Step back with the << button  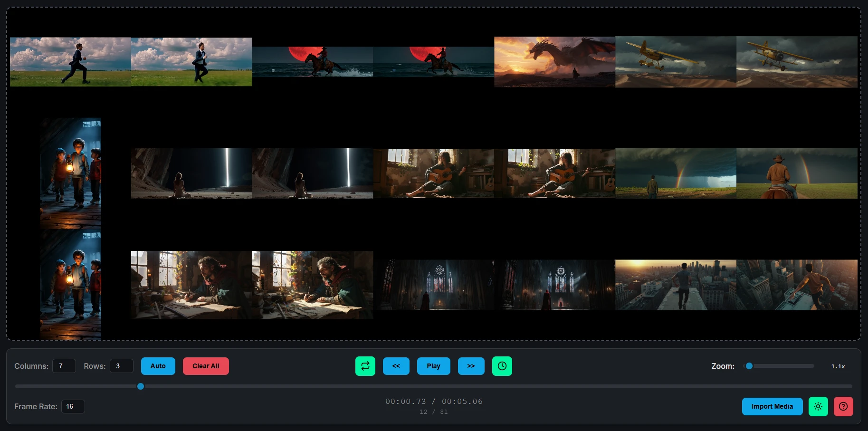coord(396,366)
